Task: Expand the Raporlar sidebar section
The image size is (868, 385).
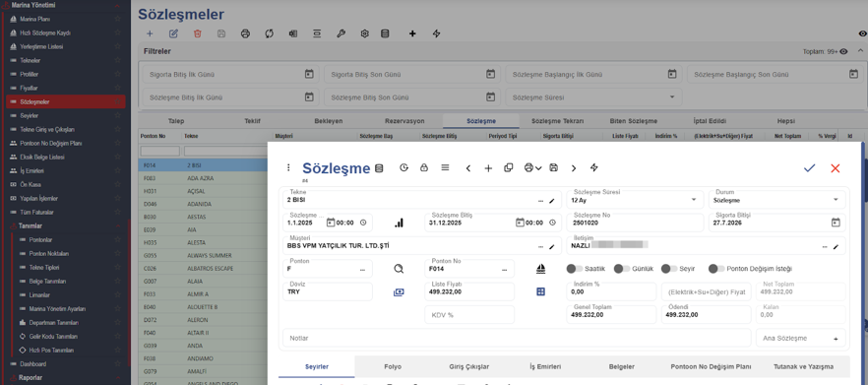Action: point(117,378)
